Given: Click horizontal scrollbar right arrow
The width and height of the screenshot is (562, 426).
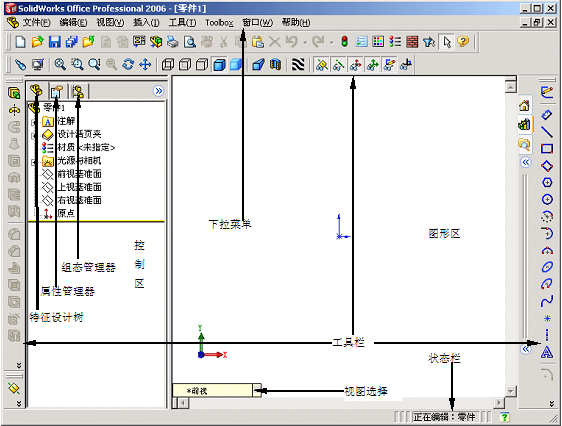Looking at the screenshot, I should coord(499,403).
